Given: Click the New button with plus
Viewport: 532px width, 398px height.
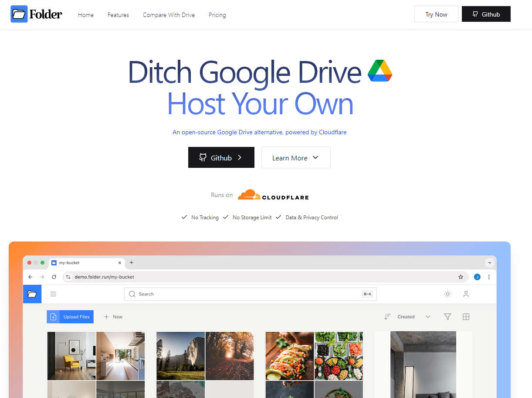Looking at the screenshot, I should click(113, 317).
